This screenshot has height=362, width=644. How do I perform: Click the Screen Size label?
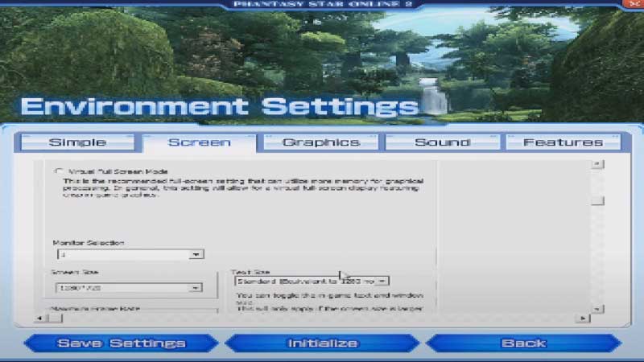coord(75,272)
